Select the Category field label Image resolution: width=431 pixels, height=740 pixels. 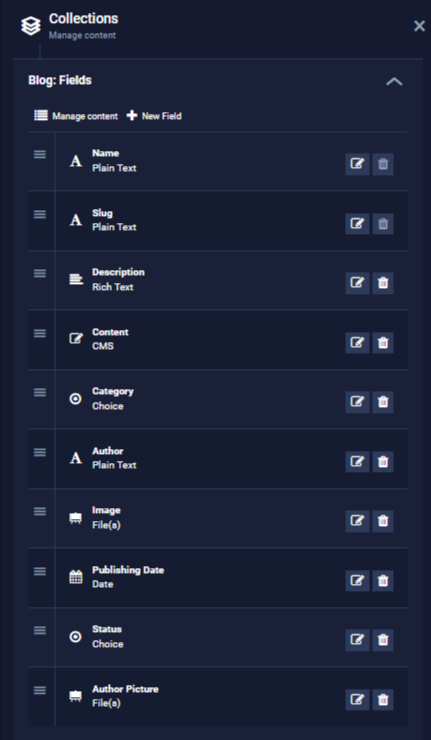113,391
